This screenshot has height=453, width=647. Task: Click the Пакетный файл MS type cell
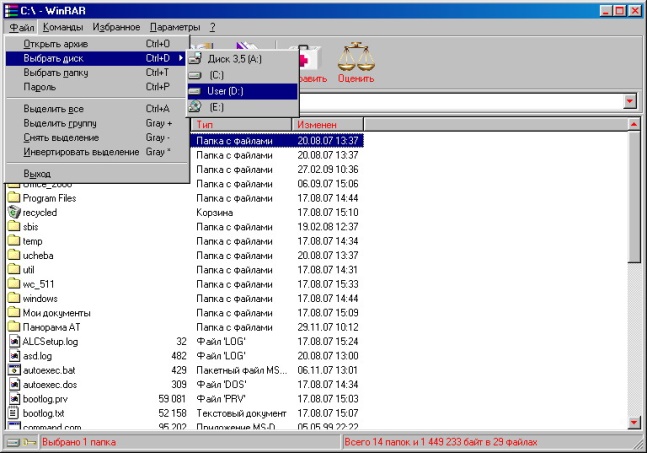[x=241, y=370]
